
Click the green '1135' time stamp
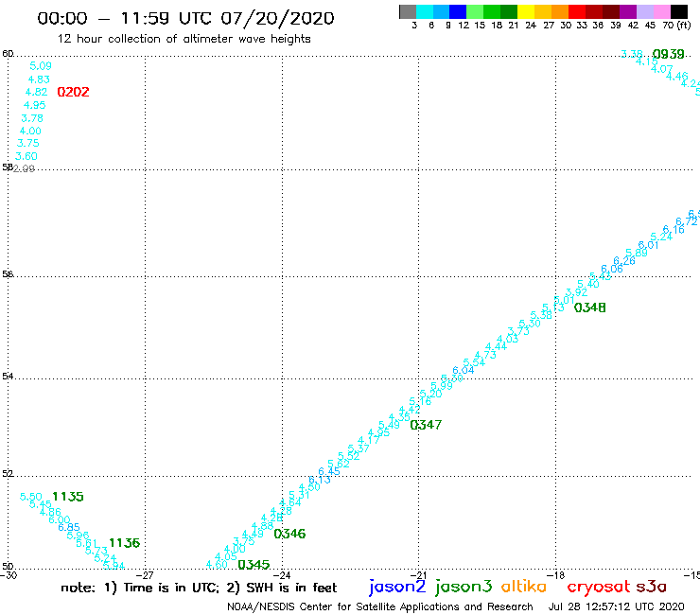click(68, 497)
